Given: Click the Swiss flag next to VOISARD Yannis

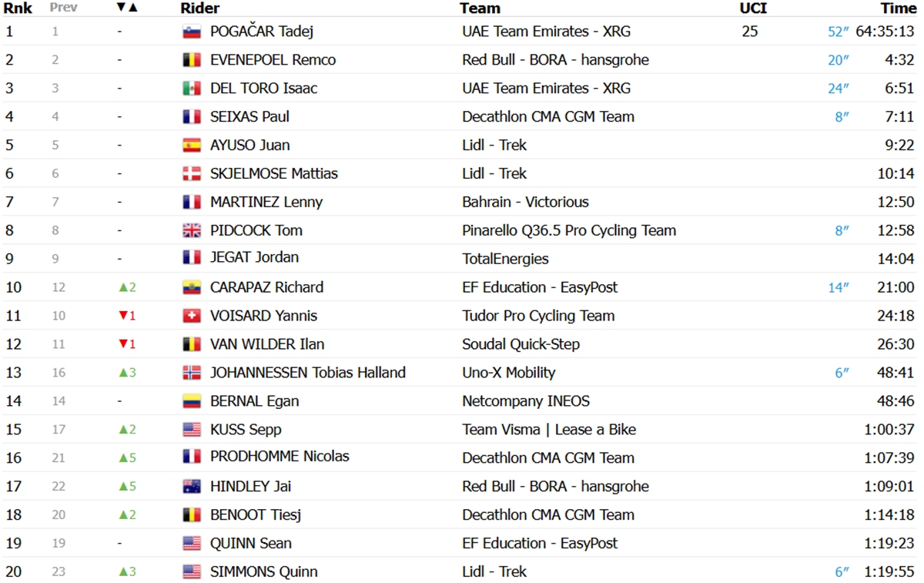Looking at the screenshot, I should pos(192,317).
